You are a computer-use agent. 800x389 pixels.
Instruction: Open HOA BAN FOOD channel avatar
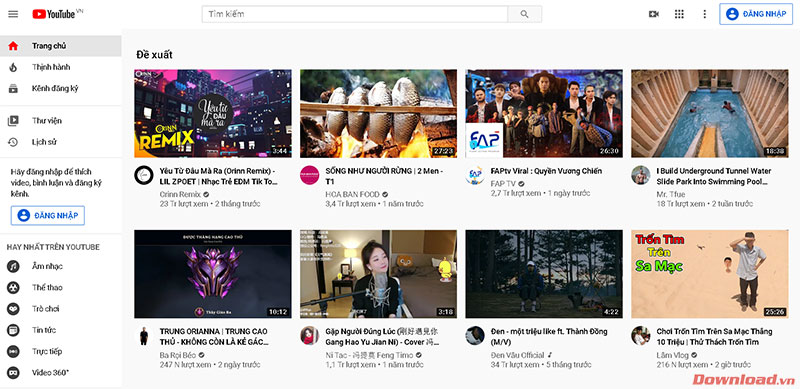pyautogui.click(x=309, y=175)
